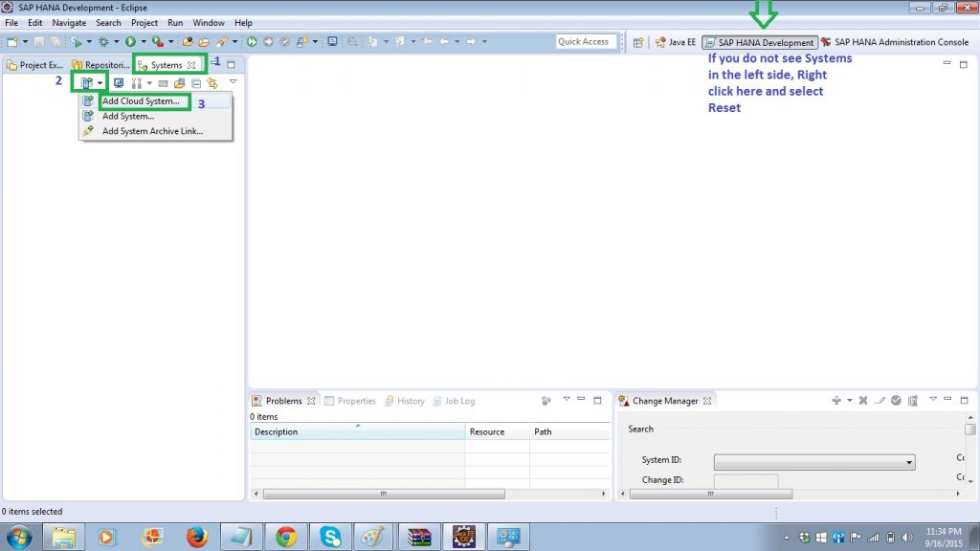
Task: Click the Open Perspective icon
Action: coord(638,42)
